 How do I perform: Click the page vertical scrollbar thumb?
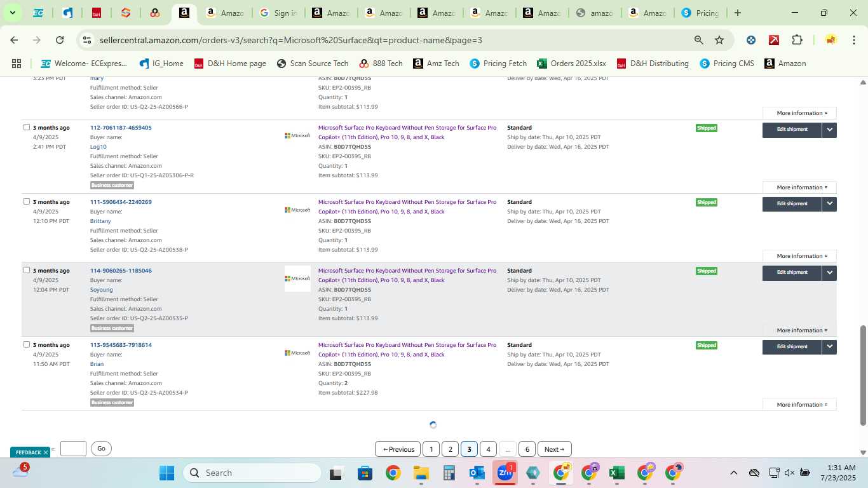click(863, 375)
